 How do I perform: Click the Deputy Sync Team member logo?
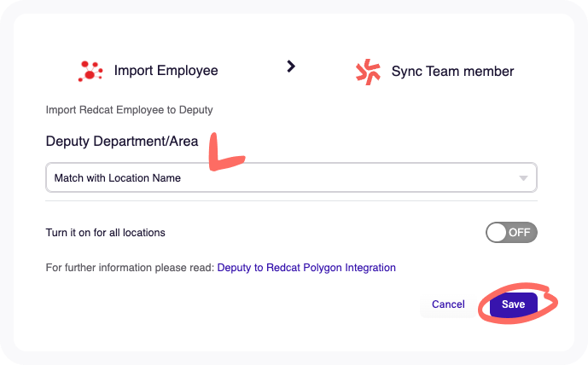point(368,72)
